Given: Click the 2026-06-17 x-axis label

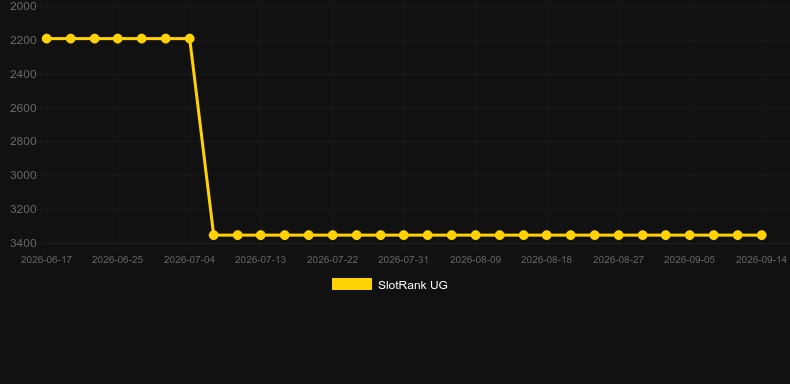Looking at the screenshot, I should (46, 260).
